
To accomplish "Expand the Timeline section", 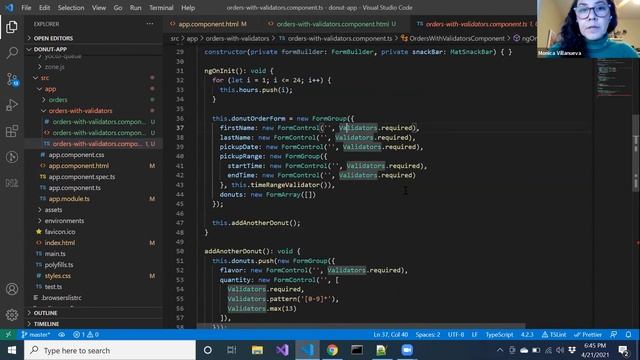I will tap(93, 324).
